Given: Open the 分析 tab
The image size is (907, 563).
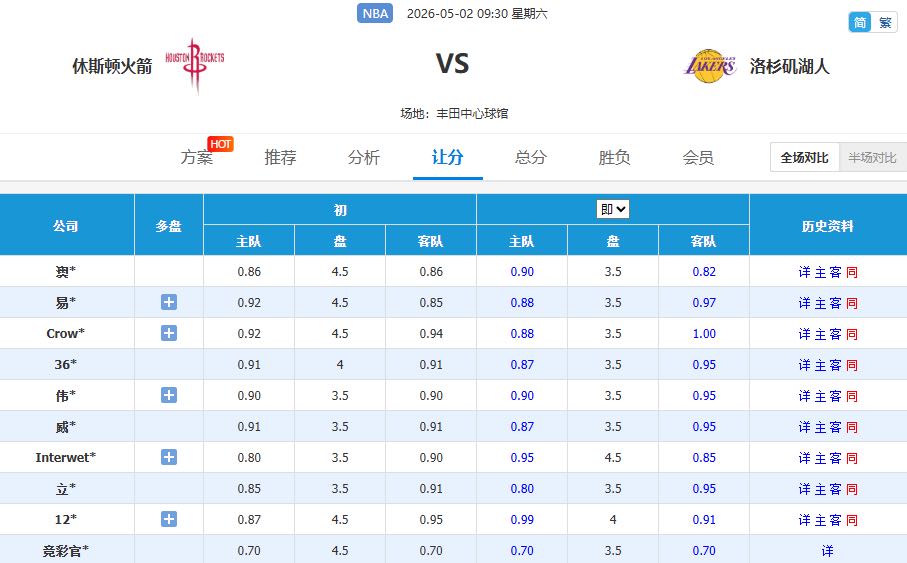Looking at the screenshot, I should pos(364,157).
